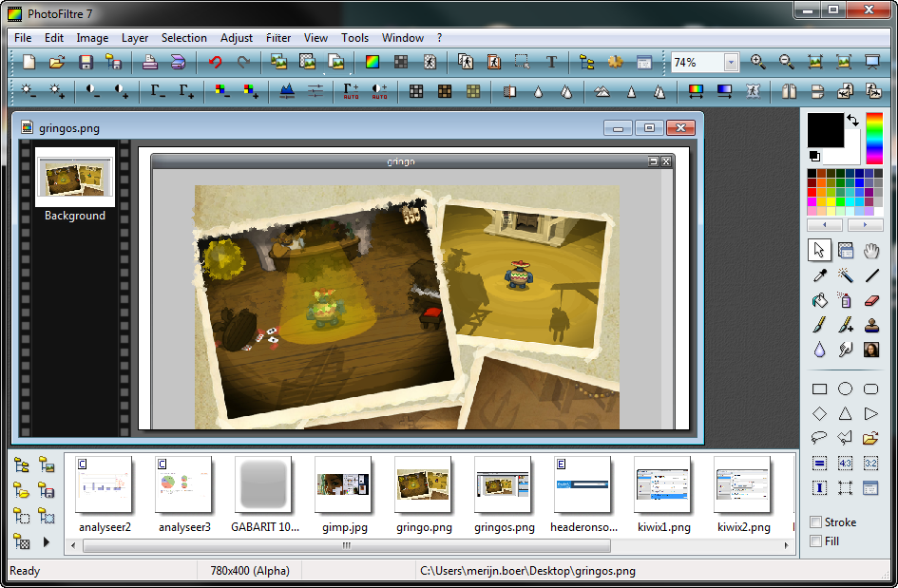Activate the Clone Stamp tool
This screenshot has height=588, width=898.
871,325
